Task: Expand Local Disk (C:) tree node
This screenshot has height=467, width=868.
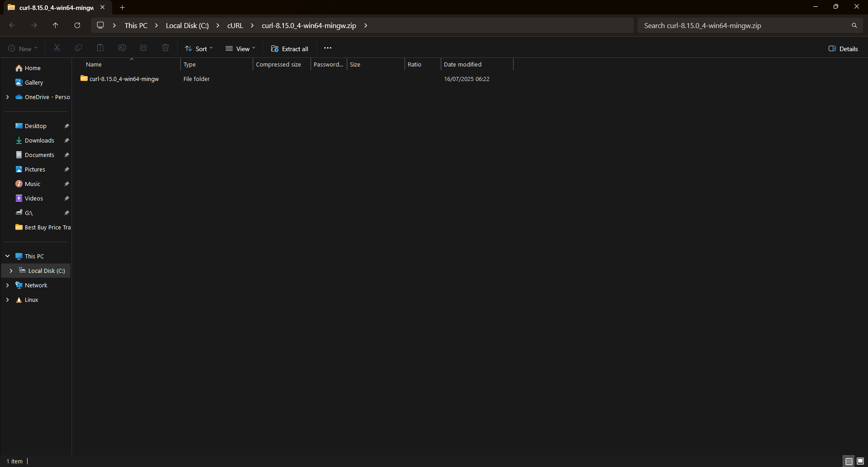Action: click(x=11, y=271)
